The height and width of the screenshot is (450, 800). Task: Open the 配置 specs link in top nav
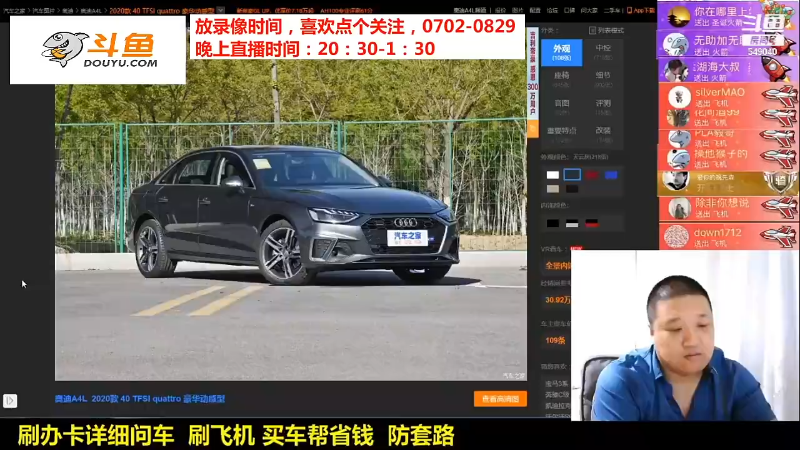pos(535,10)
